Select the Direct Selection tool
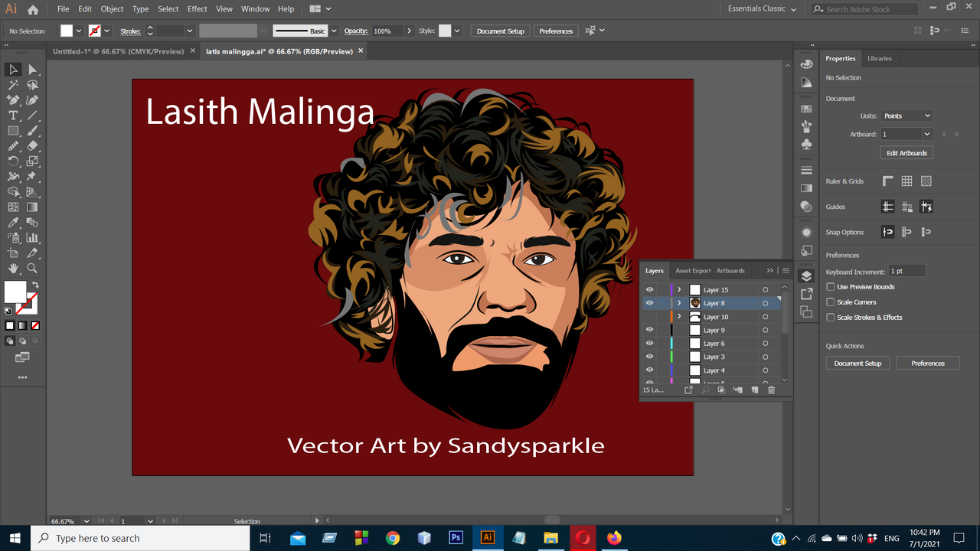Viewport: 980px width, 551px height. coord(32,70)
